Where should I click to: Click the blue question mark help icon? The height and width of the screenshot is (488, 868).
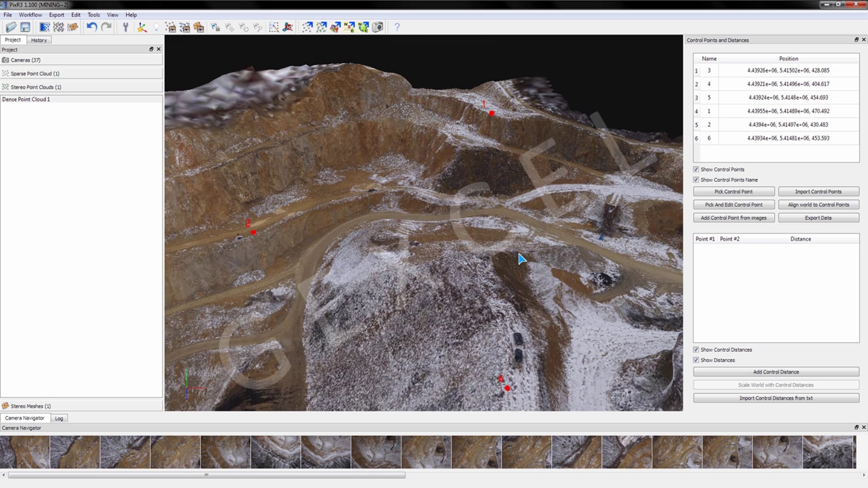point(397,27)
